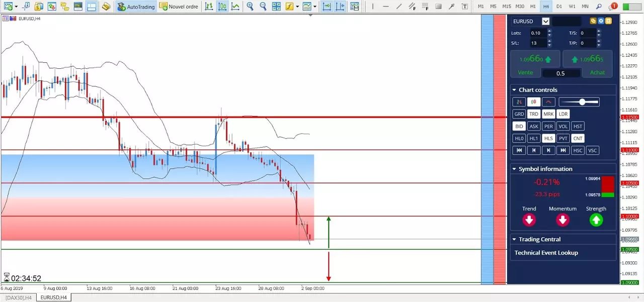644x302 pixels.
Task: Click the S/L input field
Action: (538, 43)
